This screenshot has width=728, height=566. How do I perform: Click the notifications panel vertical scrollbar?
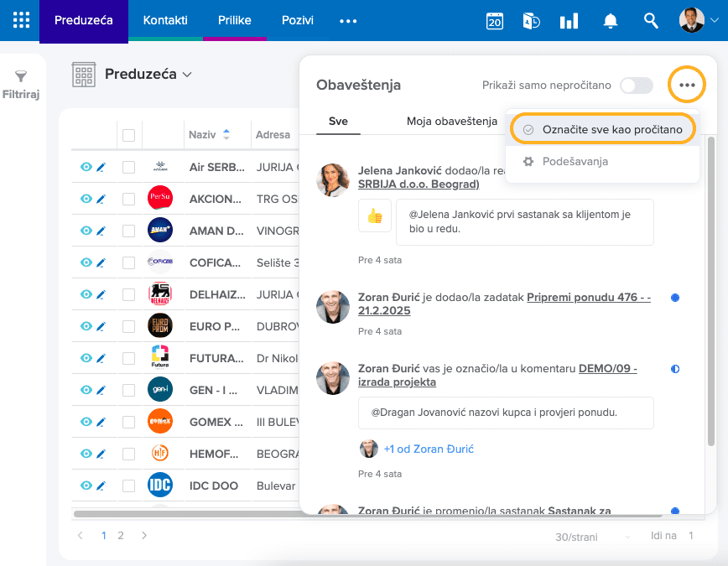point(711,292)
